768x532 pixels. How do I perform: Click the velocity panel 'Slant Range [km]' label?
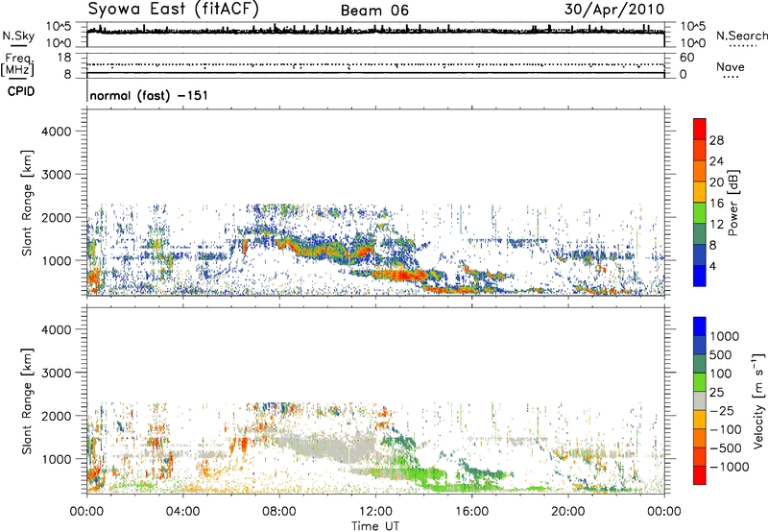[x=27, y=401]
